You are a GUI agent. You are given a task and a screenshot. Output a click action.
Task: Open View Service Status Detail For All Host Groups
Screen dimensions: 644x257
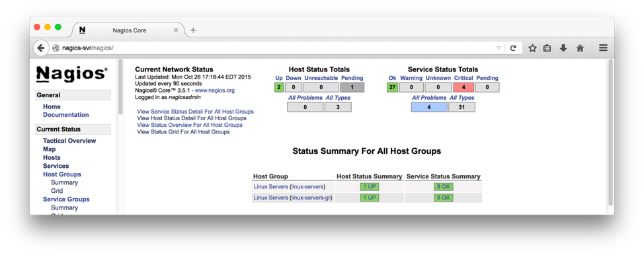[195, 112]
